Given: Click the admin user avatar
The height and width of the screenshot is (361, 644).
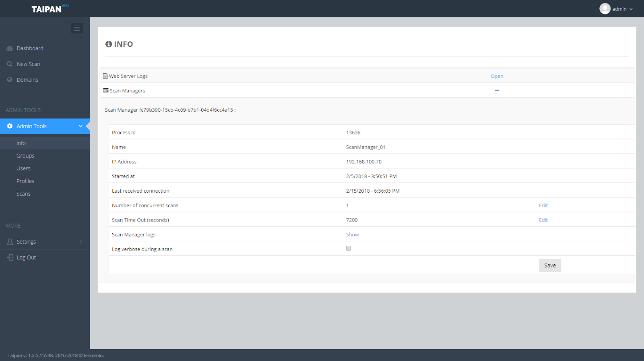Looking at the screenshot, I should click(605, 9).
